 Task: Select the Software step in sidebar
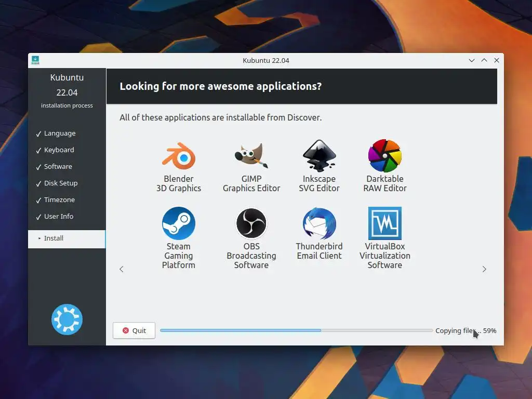point(58,166)
